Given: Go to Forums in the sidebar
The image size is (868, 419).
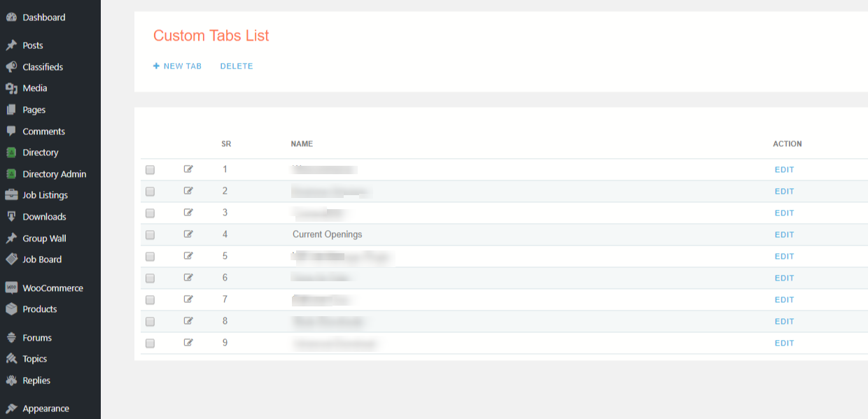Looking at the screenshot, I should tap(36, 338).
